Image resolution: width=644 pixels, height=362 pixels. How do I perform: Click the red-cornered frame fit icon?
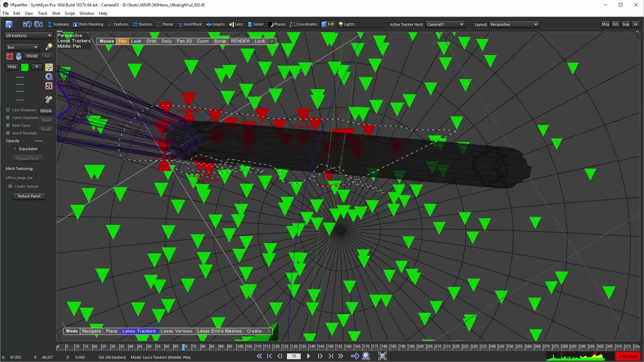[382, 356]
